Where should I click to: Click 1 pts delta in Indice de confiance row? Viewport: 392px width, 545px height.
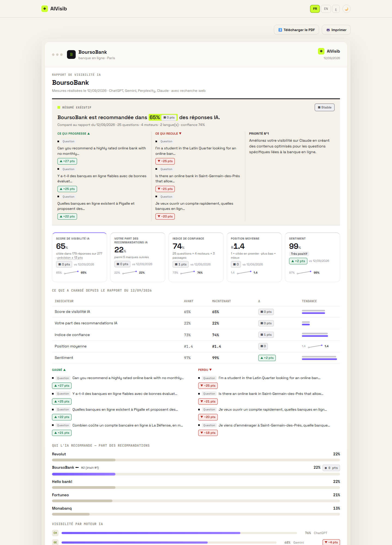click(266, 335)
